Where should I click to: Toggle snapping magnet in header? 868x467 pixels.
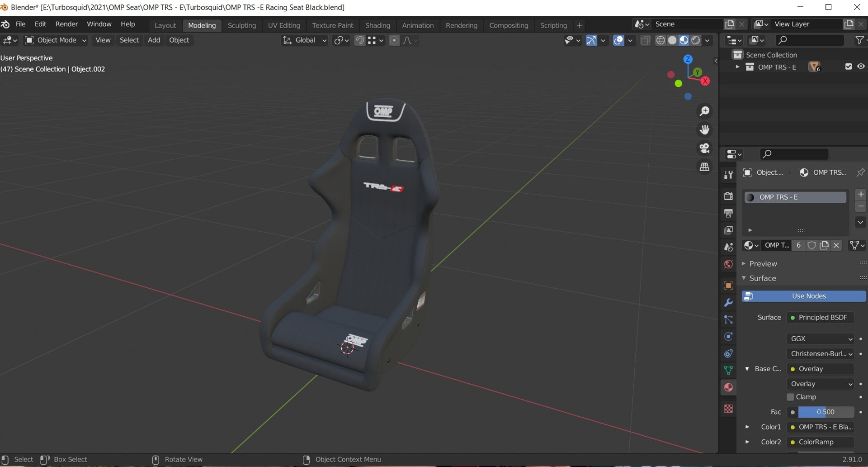click(360, 40)
